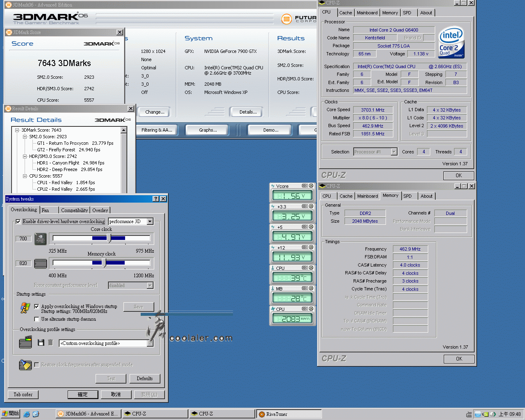525x420 pixels.
Task: Open the 開始 Start menu
Action: click(x=10, y=414)
